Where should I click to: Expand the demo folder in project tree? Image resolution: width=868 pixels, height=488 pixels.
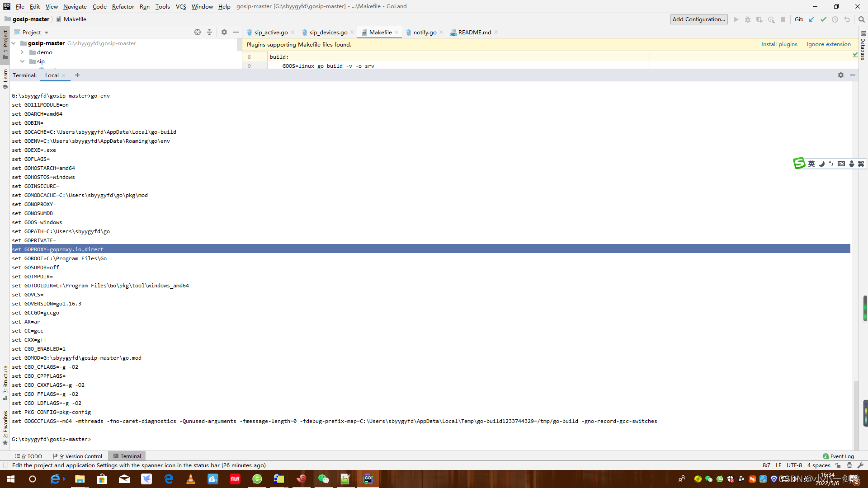point(22,52)
